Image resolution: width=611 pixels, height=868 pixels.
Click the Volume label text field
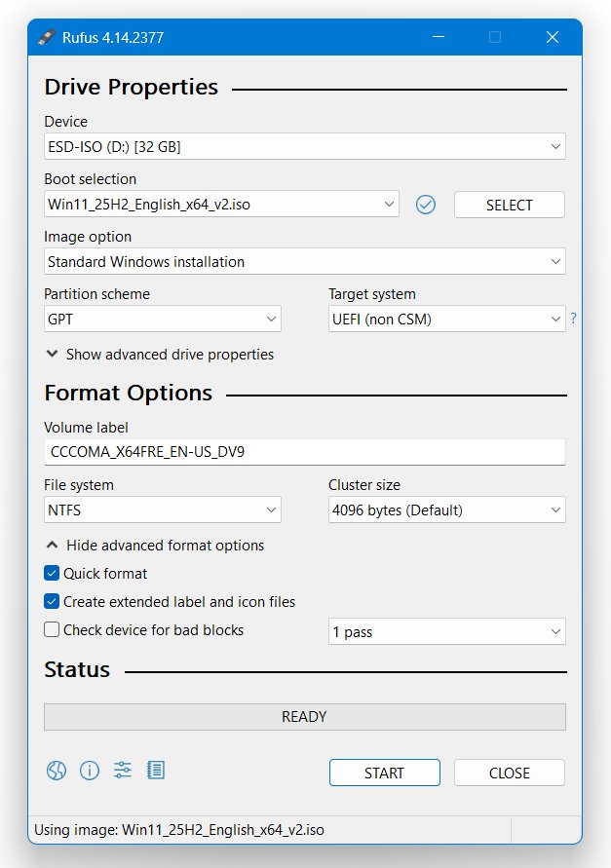click(305, 452)
